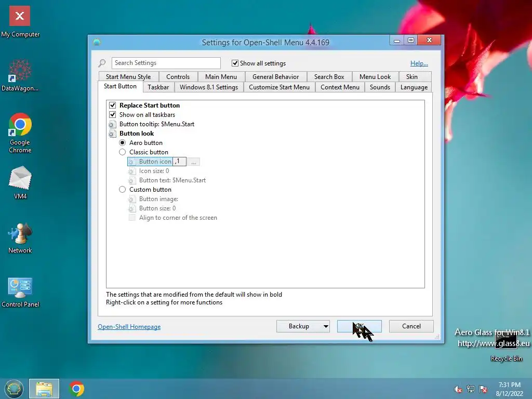Image resolution: width=532 pixels, height=399 pixels.
Task: Open the Backup dropdown arrow
Action: coord(326,326)
